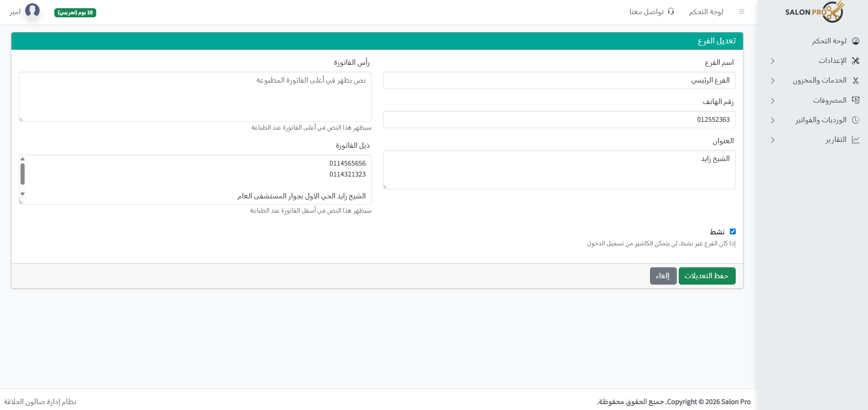
Task: Click the ذيل الفاتورة field label
Action: coord(353,145)
